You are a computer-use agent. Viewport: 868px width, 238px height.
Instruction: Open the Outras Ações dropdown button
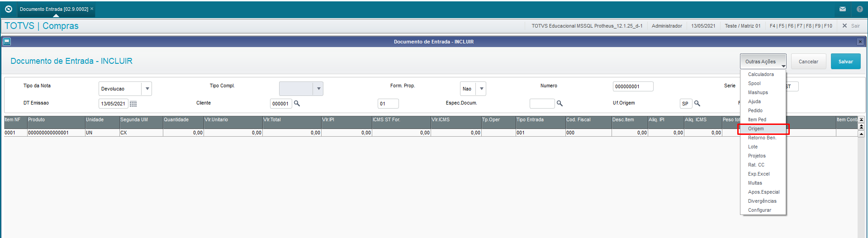763,62
